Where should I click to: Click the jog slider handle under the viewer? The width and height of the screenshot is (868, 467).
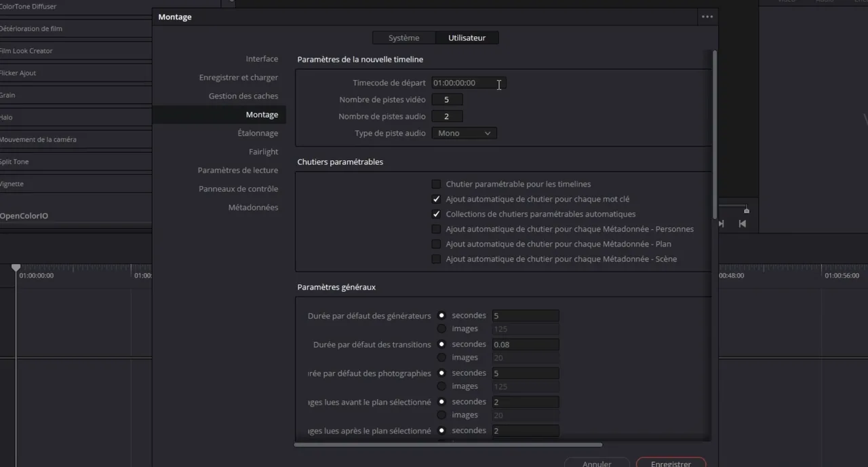[746, 210]
